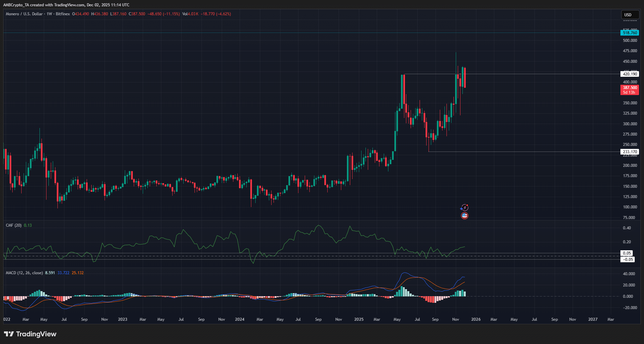Click the -0.05 level label in CMF pane
Viewport: 644px width, 344px height.
(627, 260)
